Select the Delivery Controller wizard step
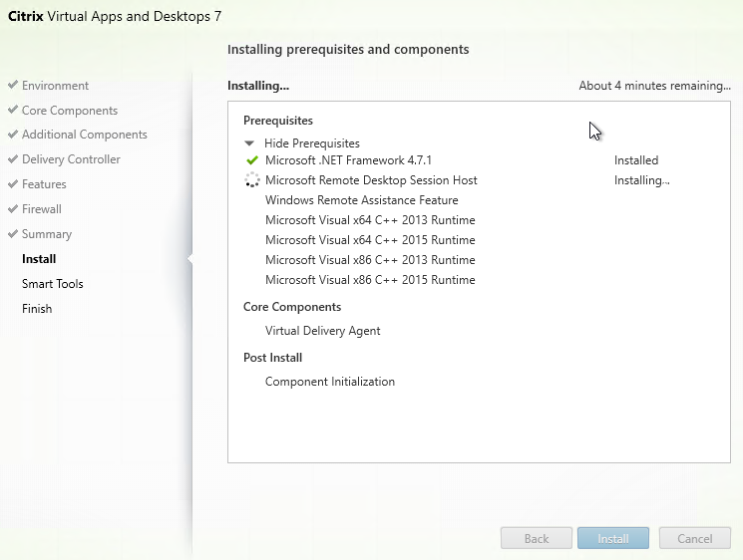 coord(71,159)
